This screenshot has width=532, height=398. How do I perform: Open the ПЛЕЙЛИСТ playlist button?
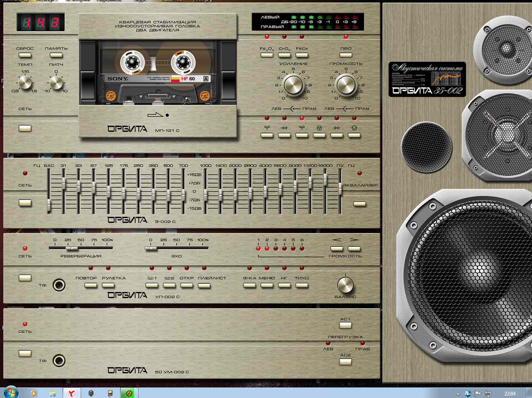(204, 285)
